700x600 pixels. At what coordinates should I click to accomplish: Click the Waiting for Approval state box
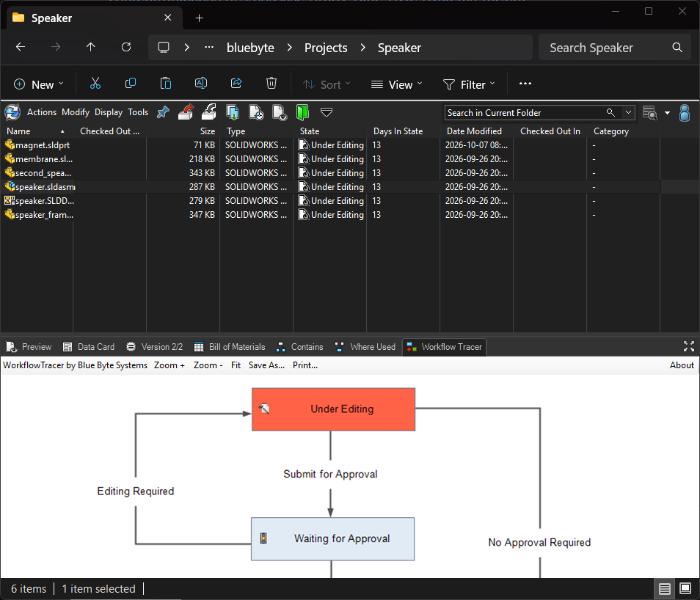(x=332, y=539)
